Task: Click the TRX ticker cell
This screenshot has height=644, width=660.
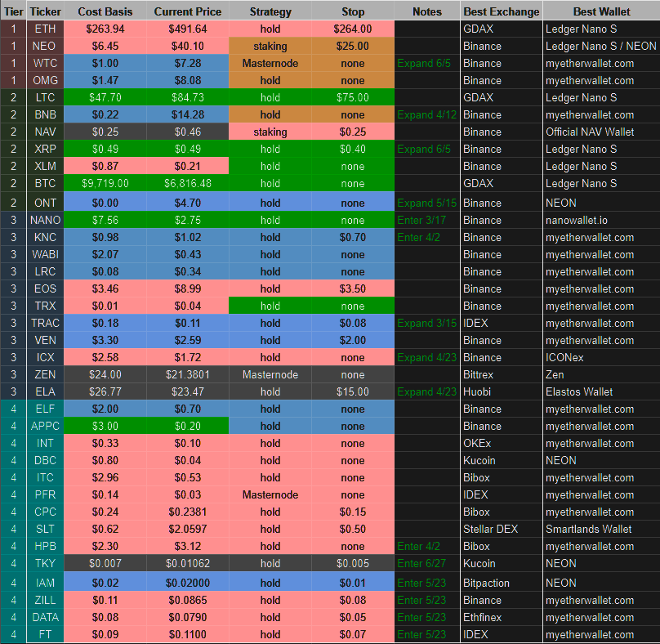Action: [x=45, y=306]
